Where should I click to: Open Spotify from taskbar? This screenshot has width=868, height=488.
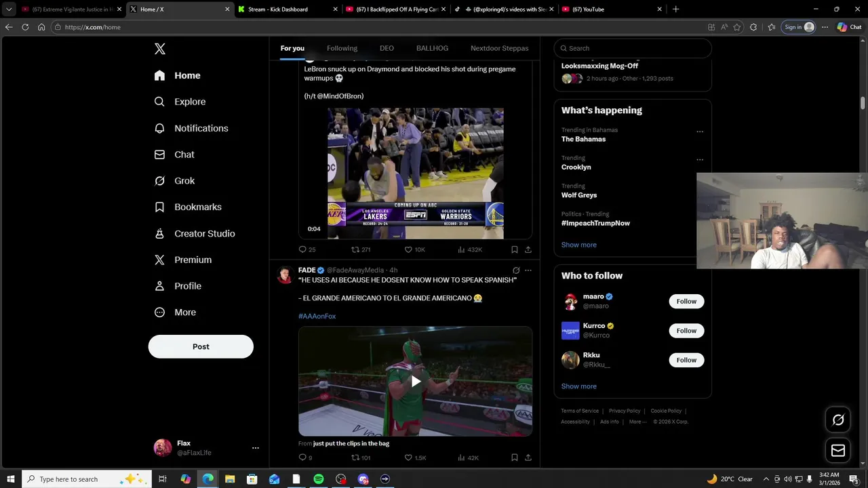coord(319,479)
